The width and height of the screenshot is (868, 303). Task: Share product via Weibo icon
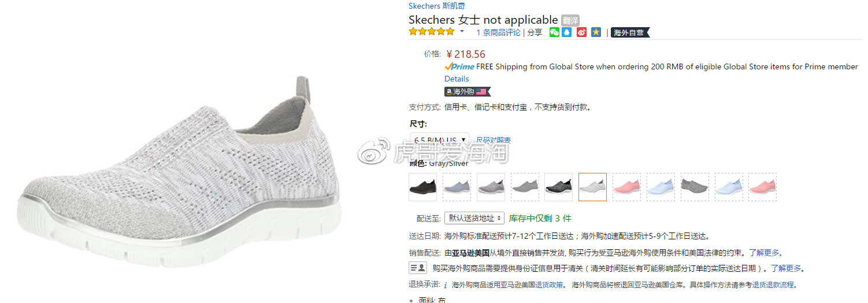pyautogui.click(x=582, y=32)
